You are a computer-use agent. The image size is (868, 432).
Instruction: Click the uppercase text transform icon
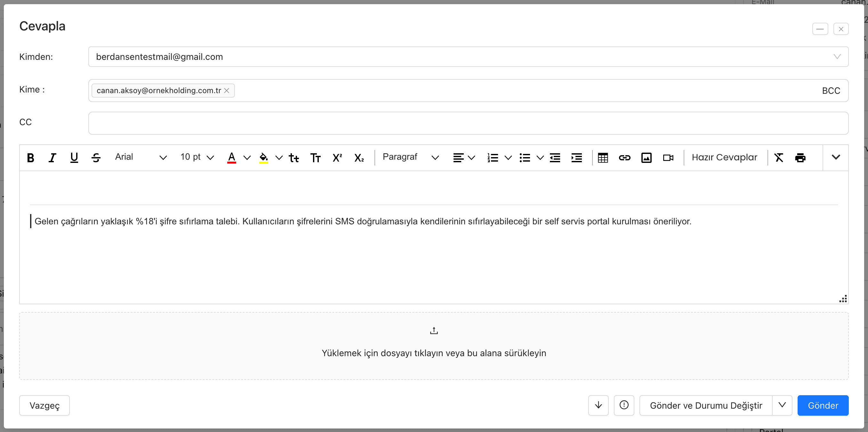click(x=315, y=157)
